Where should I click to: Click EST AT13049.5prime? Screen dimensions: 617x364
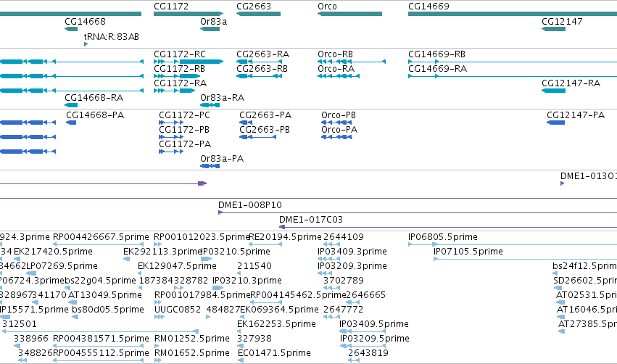pos(105,296)
